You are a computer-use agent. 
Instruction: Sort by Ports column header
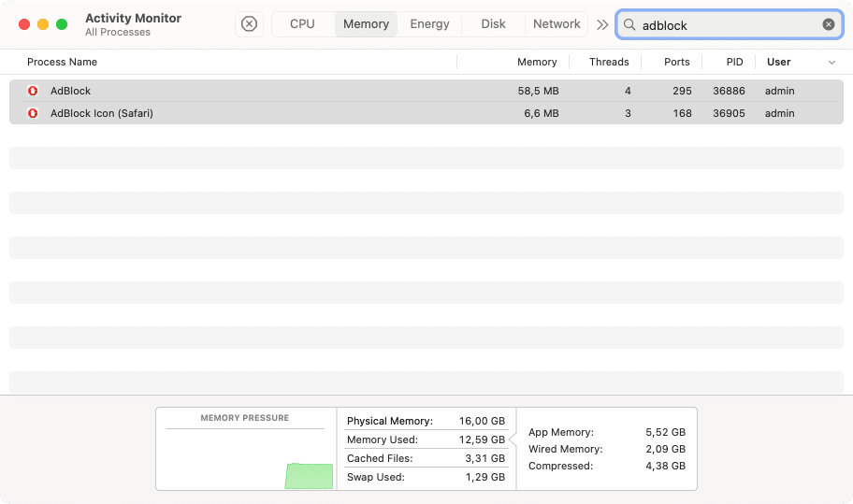pyautogui.click(x=676, y=62)
